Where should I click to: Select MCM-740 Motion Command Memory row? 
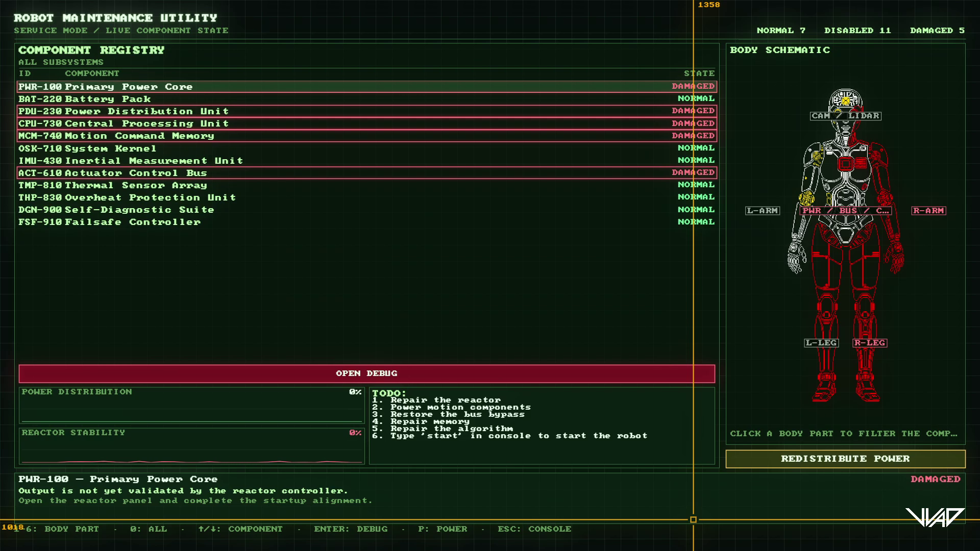click(x=366, y=136)
